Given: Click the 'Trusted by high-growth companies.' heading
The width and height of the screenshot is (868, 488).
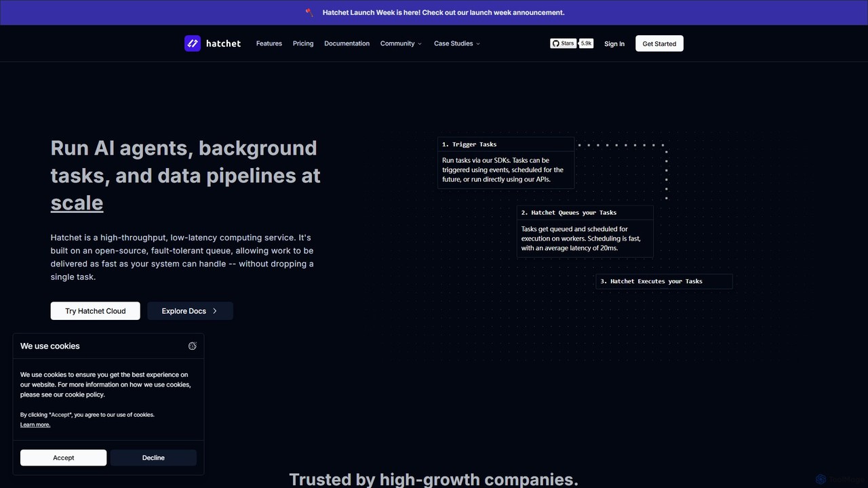Looking at the screenshot, I should coord(434,479).
